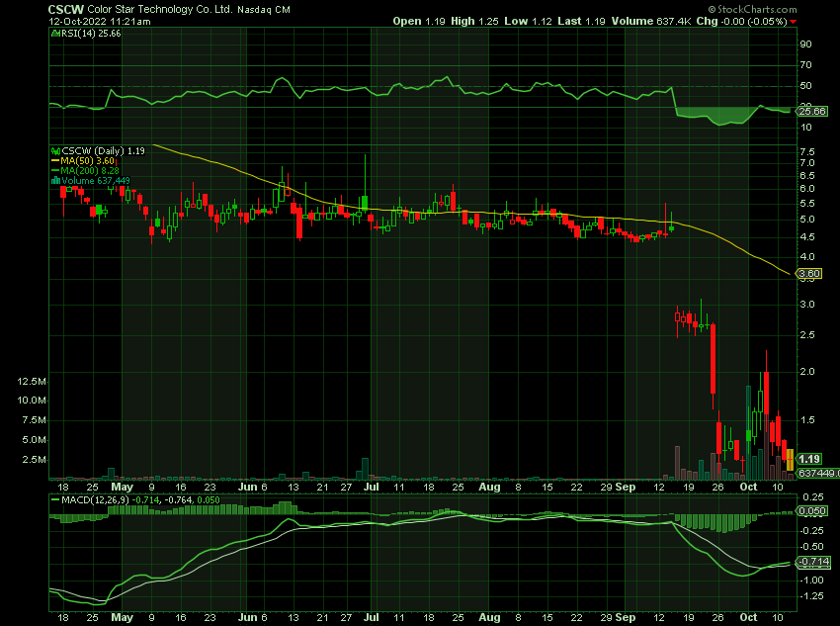Click the Oct date label under the MACD panel
840x626 pixels.
[x=748, y=617]
